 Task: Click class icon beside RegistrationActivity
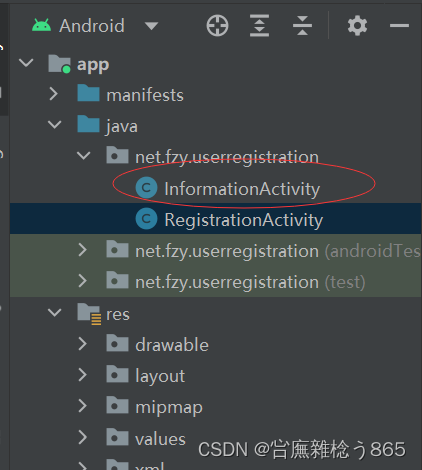coord(146,219)
